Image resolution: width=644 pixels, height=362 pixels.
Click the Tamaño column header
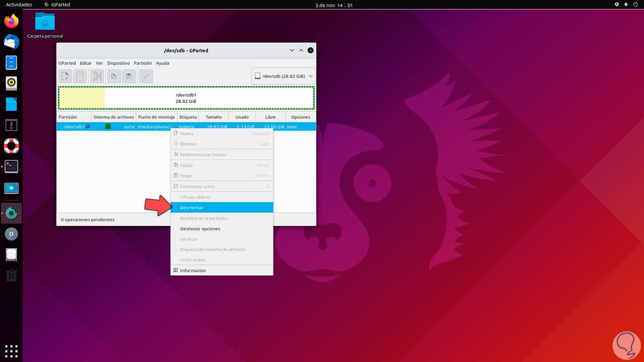tap(214, 117)
